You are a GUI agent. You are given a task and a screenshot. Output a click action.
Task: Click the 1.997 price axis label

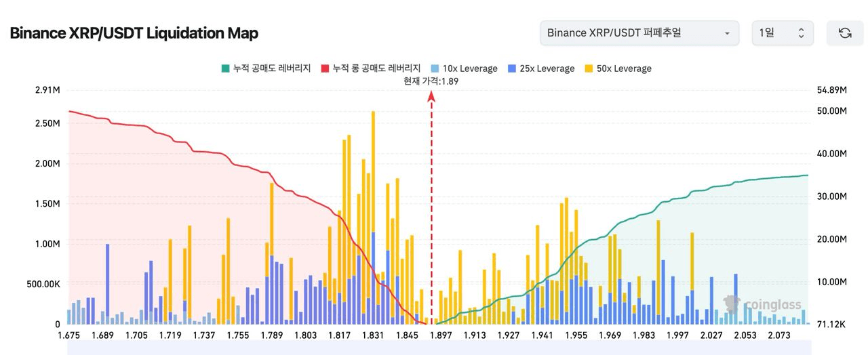coord(677,335)
